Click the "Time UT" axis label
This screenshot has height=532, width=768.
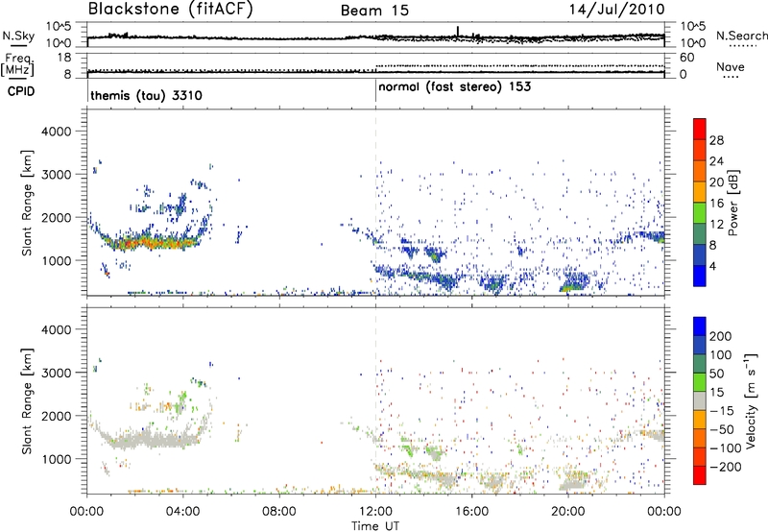tap(375, 526)
